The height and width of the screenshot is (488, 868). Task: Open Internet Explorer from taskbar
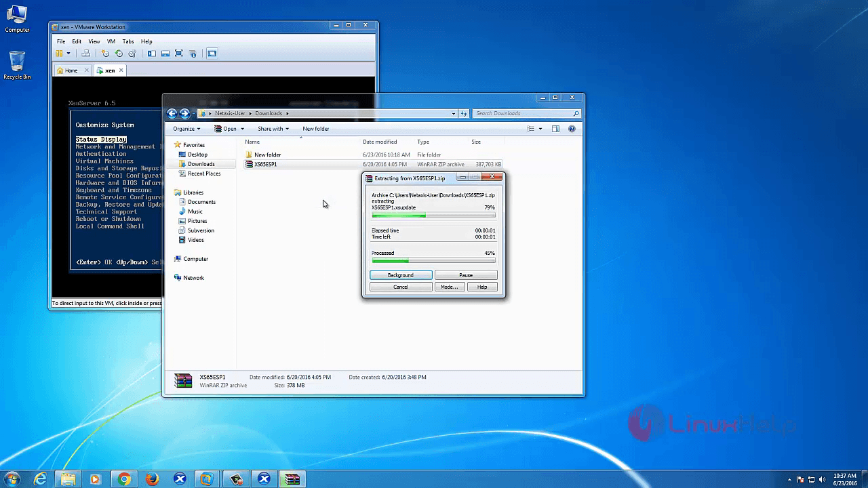pos(40,479)
